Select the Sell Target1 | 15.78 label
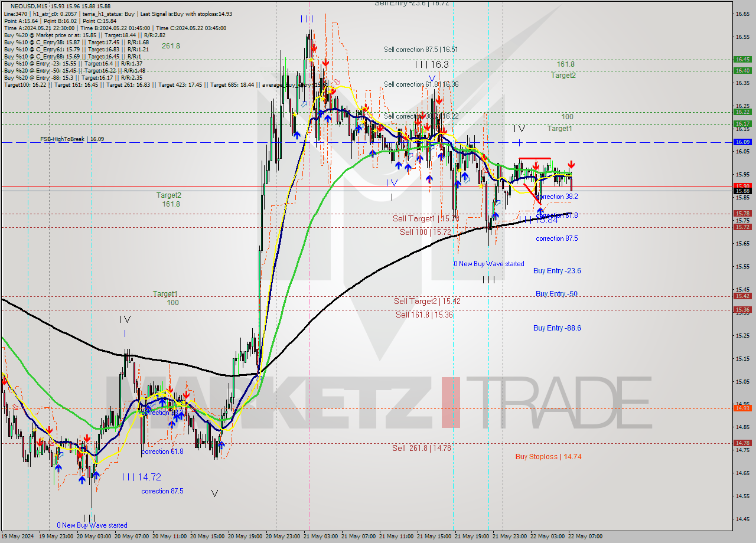The image size is (756, 543). 426,218
